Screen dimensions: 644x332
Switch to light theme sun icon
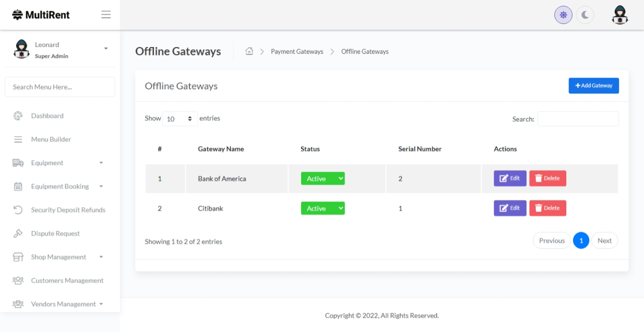[x=563, y=15]
